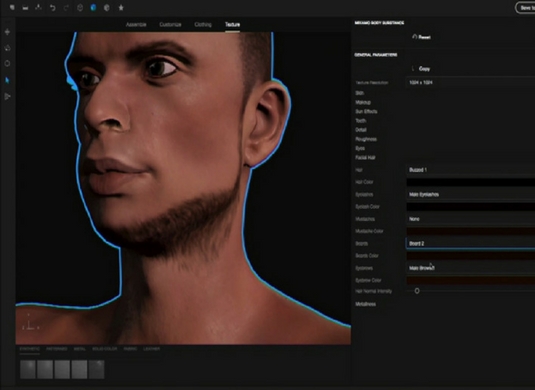
Task: Click the Copy button
Action: click(421, 69)
